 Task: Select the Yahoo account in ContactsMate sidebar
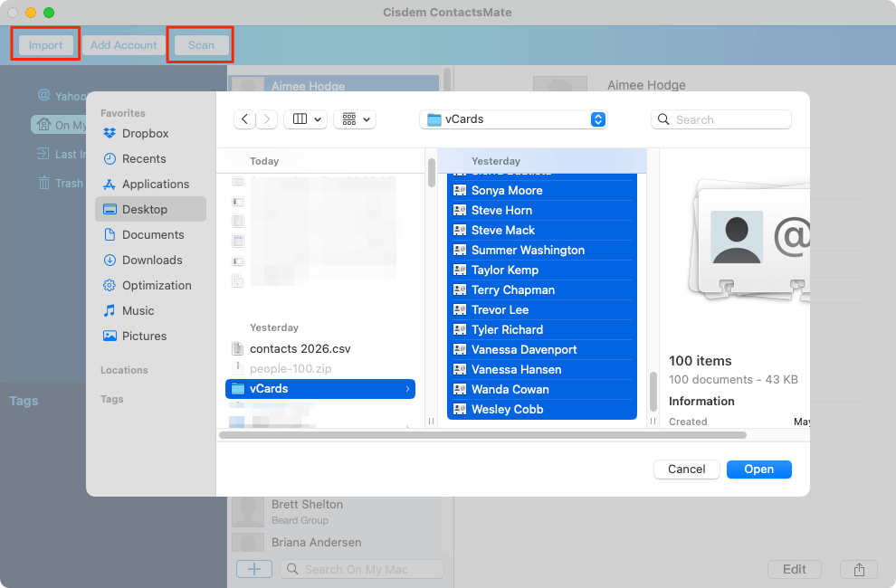coord(62,96)
